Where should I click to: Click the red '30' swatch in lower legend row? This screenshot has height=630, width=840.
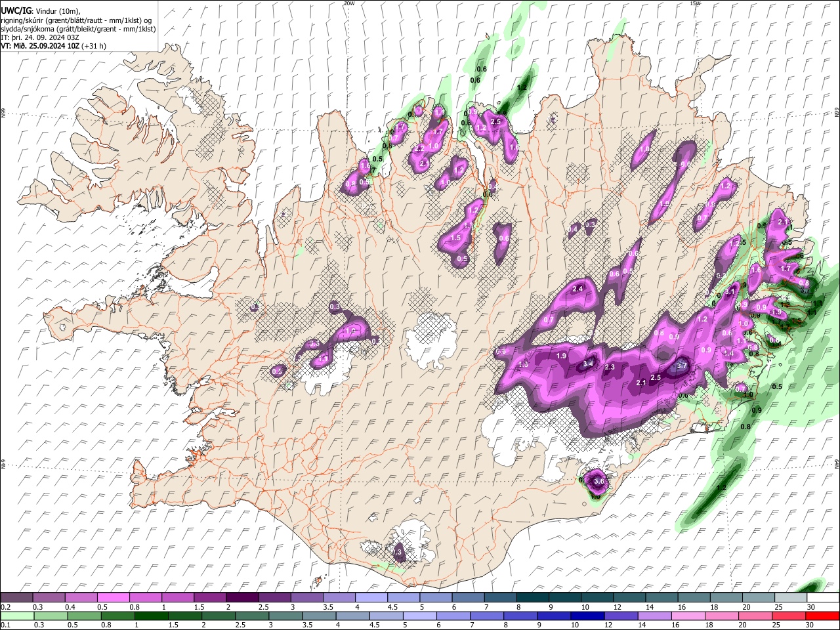click(x=822, y=616)
